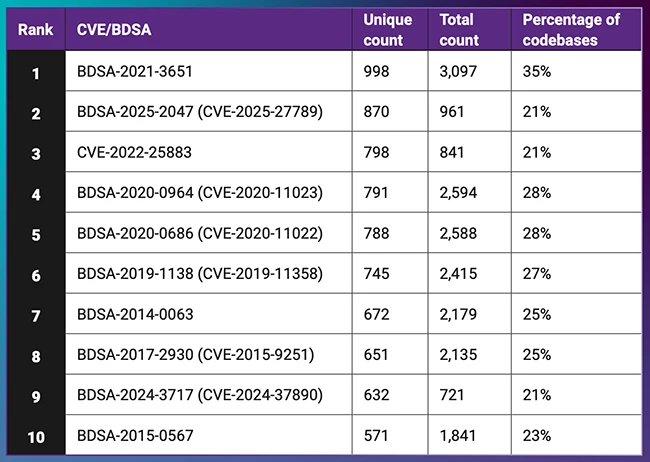Open BDSA-2017-2930 (CVE-2015-9251) entry

pos(195,355)
